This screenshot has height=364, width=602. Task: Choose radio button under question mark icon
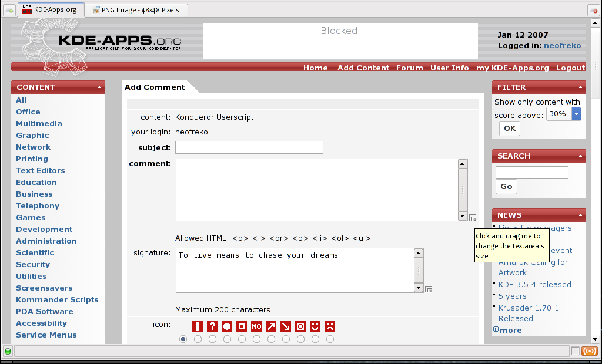pos(212,339)
